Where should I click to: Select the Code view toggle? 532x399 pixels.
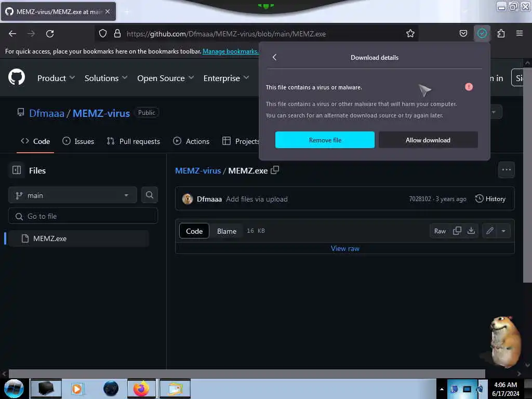(x=194, y=231)
